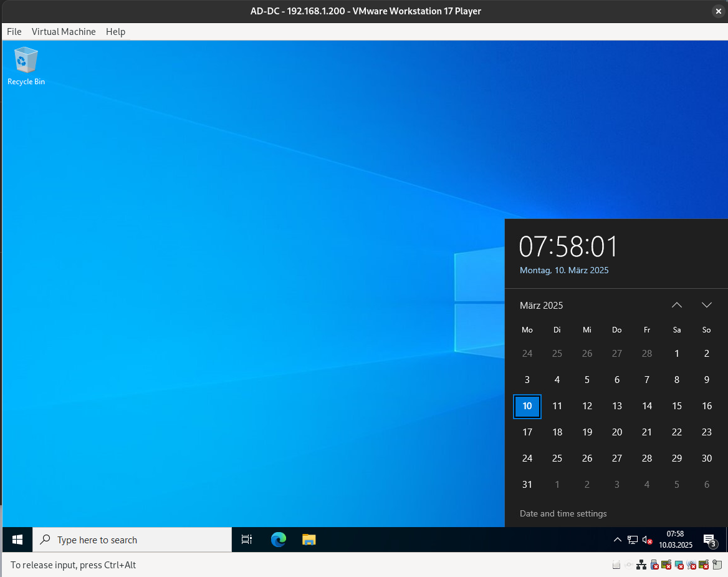This screenshot has height=577, width=728.
Task: Open the File menu
Action: pyautogui.click(x=14, y=32)
